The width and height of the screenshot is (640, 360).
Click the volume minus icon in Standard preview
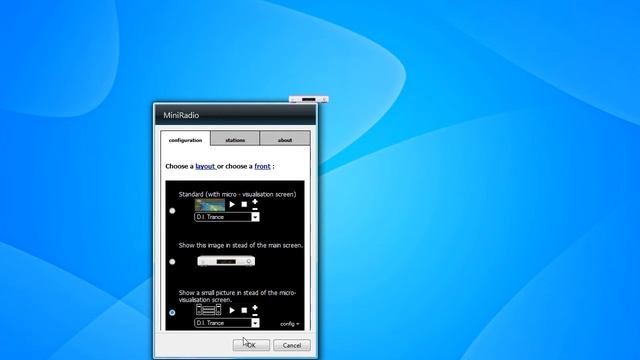255,209
